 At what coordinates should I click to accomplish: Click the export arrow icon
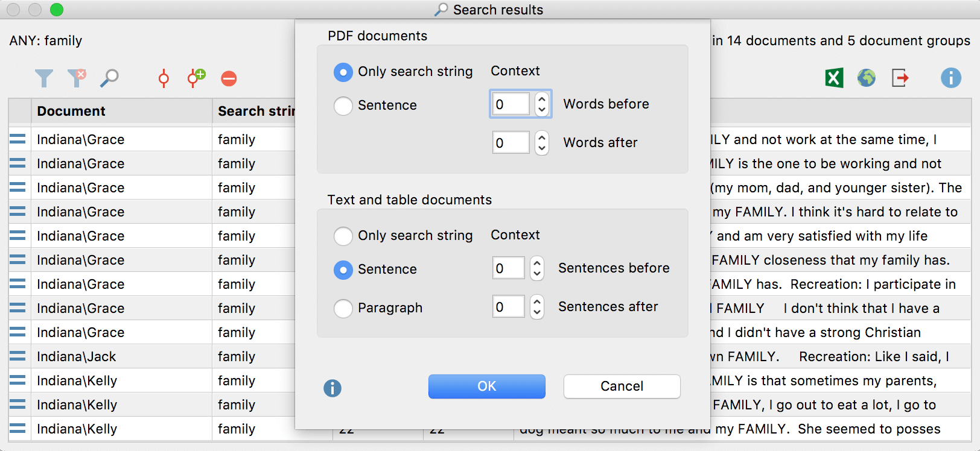(x=900, y=78)
